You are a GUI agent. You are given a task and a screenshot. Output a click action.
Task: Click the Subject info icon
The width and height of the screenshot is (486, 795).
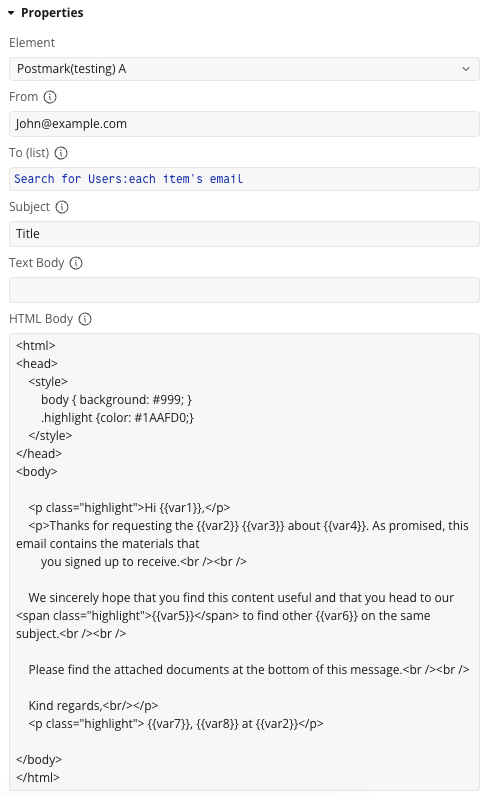coord(62,207)
